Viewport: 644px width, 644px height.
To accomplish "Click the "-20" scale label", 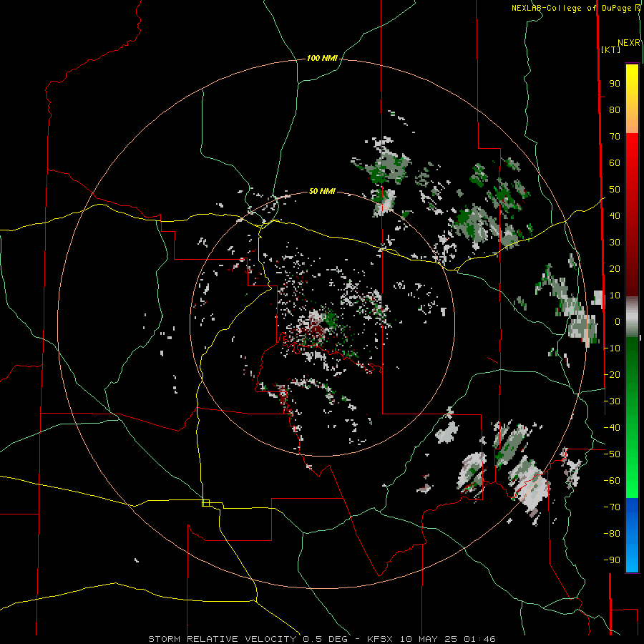I will (x=612, y=374).
